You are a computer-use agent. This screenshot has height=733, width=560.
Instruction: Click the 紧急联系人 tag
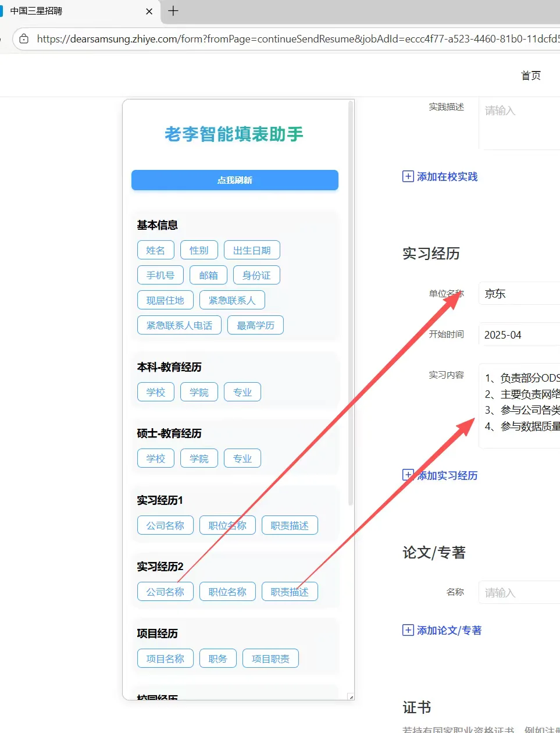pyautogui.click(x=232, y=300)
